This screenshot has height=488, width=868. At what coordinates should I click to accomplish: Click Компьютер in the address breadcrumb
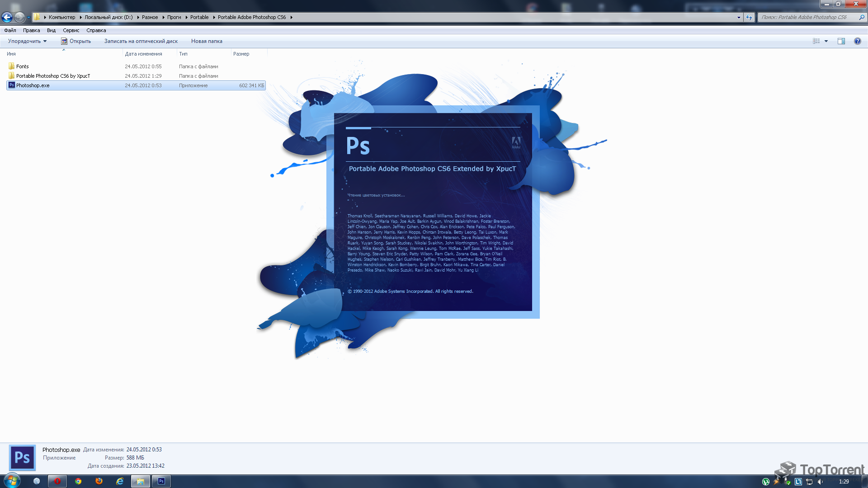(x=62, y=17)
